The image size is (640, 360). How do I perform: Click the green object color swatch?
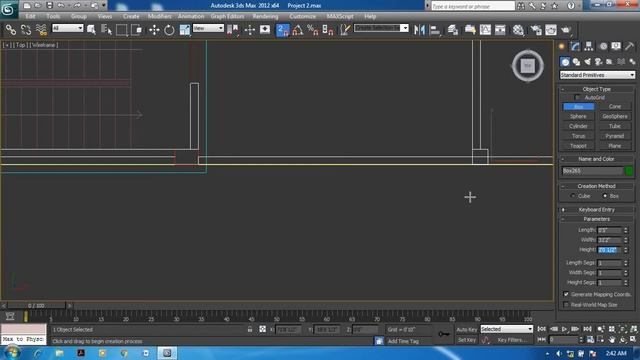[x=629, y=171]
